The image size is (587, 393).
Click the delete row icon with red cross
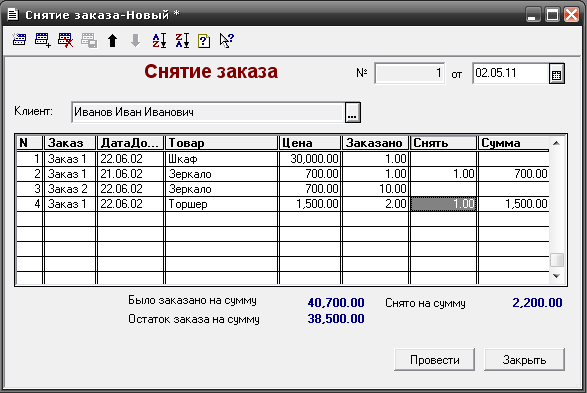(x=66, y=40)
